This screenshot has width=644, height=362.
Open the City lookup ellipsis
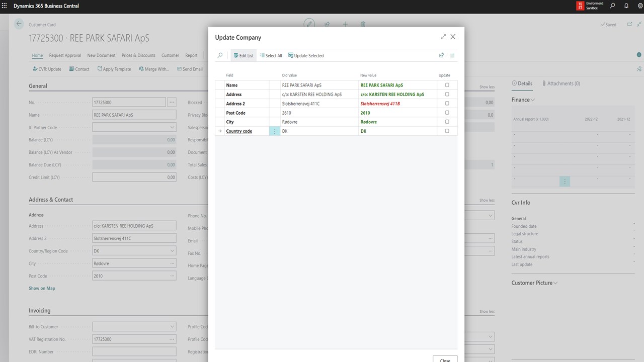[x=172, y=263]
